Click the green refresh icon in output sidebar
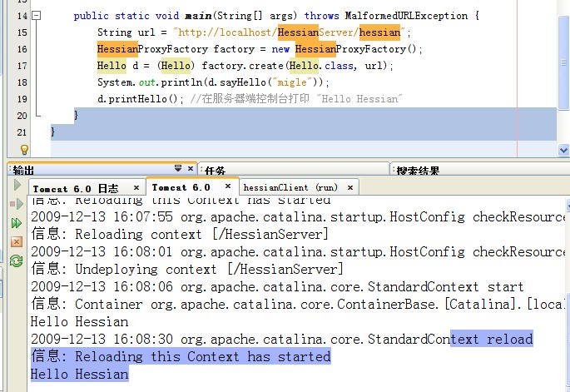The image size is (570, 392). pyautogui.click(x=17, y=261)
